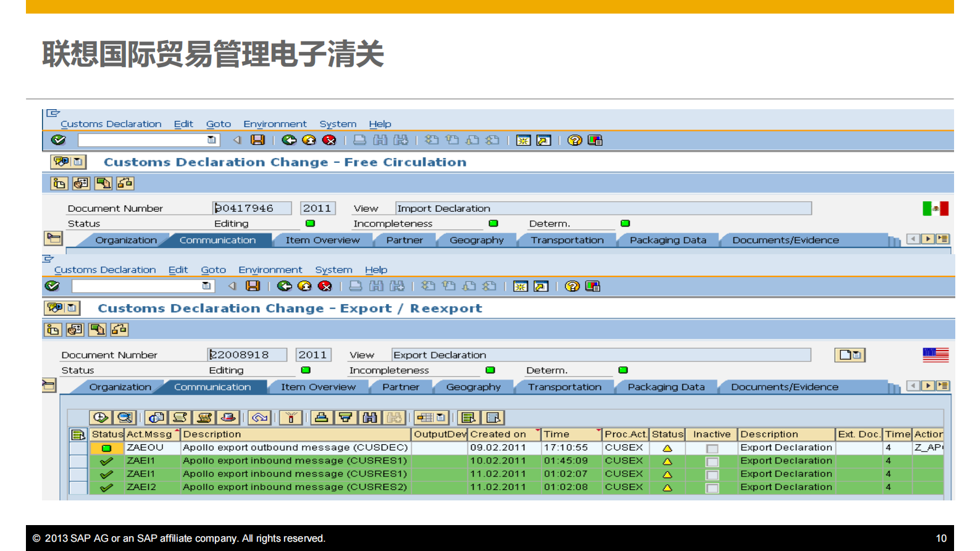Viewport: 980px width, 551px height.
Task: Open Geography tab in Free Circulation window
Action: pos(477,240)
